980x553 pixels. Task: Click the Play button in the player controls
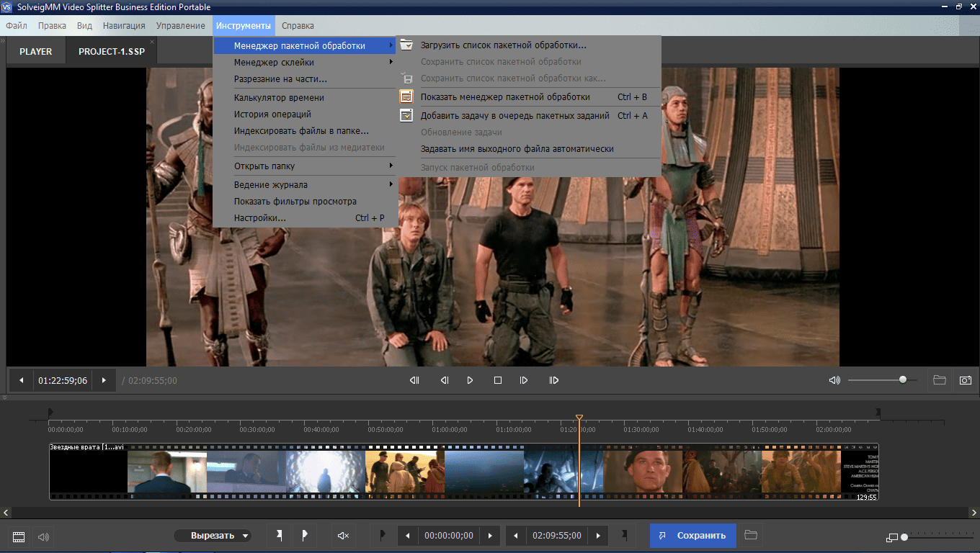(x=470, y=380)
